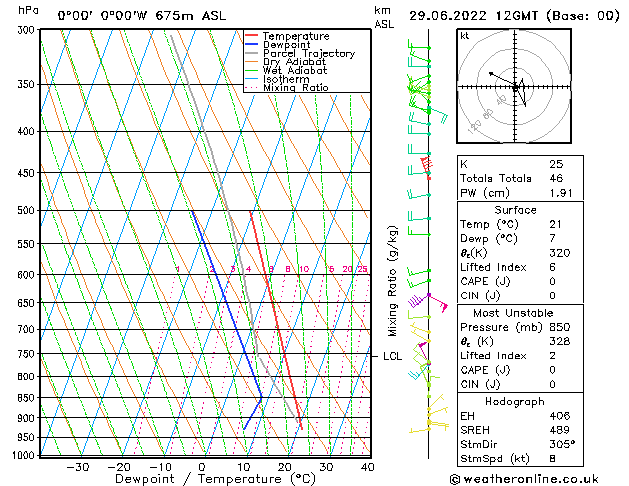Click the '400' pressure level label
The image size is (629, 486).
point(27,132)
